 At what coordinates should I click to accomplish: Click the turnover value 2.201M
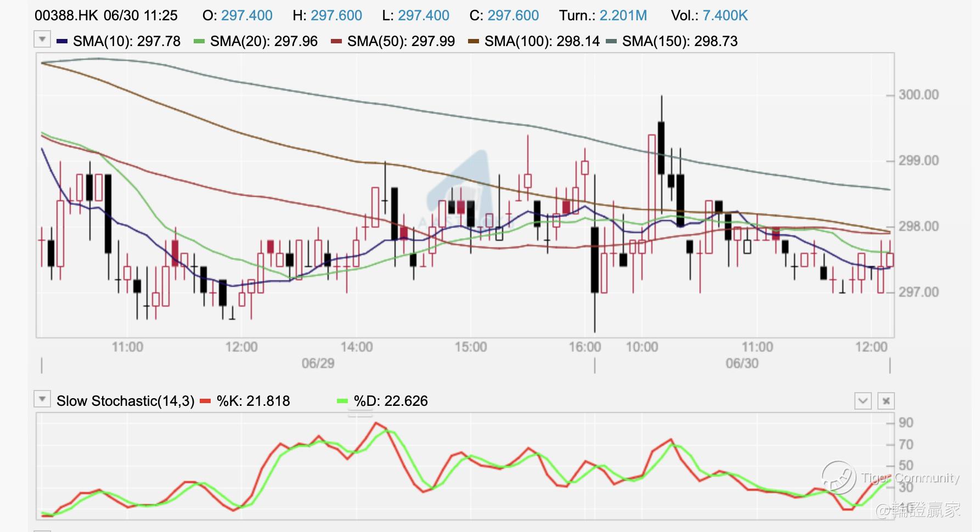pos(623,15)
